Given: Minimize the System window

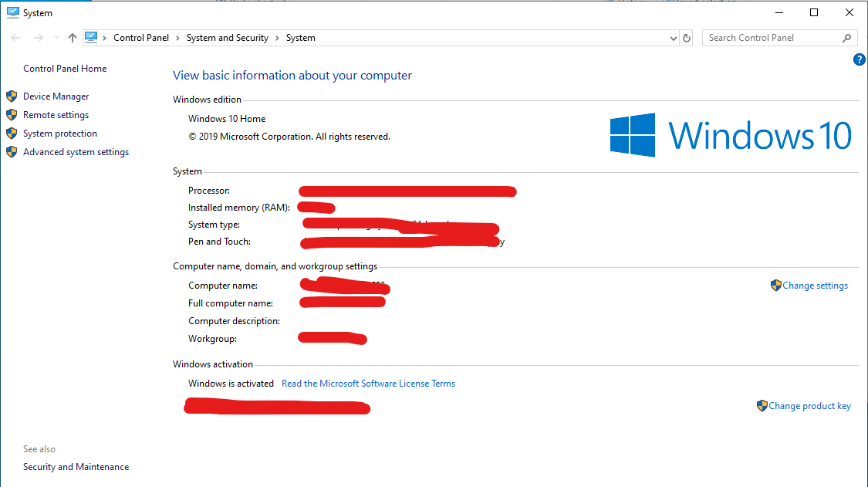Looking at the screenshot, I should pyautogui.click(x=778, y=12).
